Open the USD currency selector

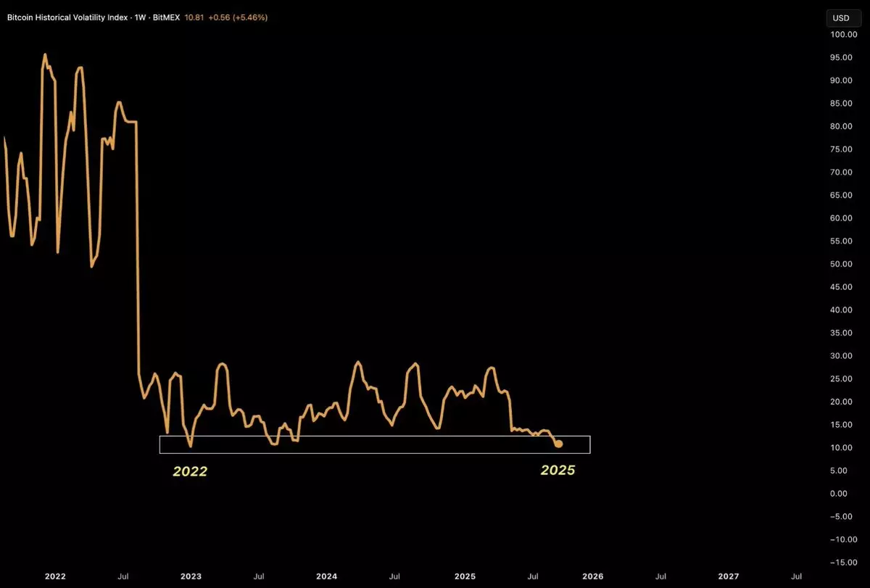click(841, 17)
